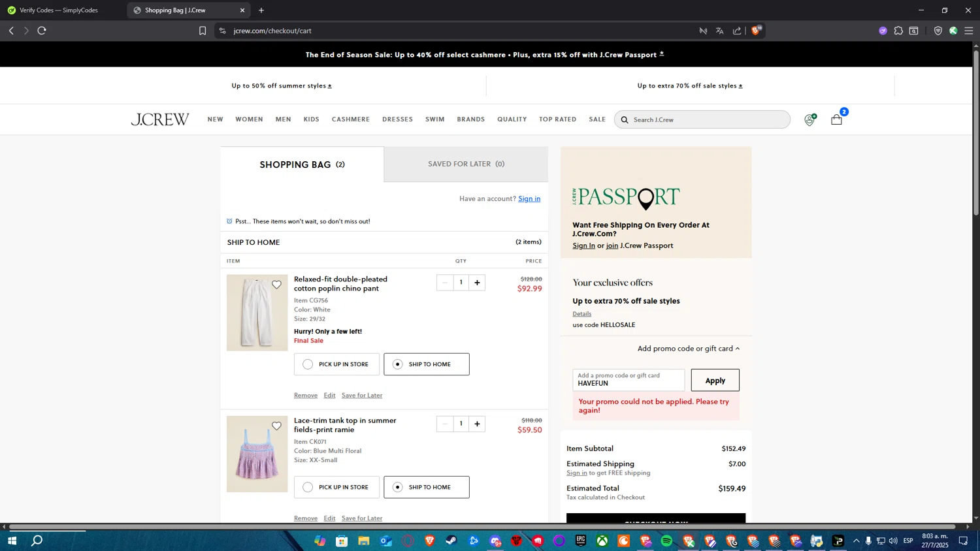
Task: Click the bookmark icon beside address bar
Action: point(203,31)
